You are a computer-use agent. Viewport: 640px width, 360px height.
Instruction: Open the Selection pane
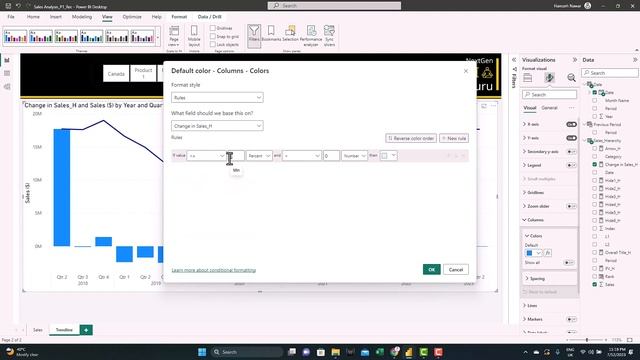pos(290,34)
